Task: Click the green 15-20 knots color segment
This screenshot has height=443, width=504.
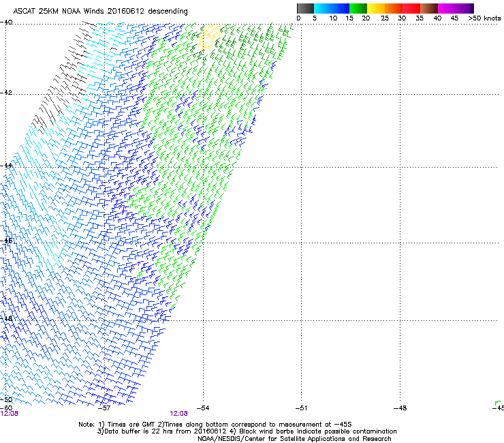Action: pyautogui.click(x=358, y=8)
